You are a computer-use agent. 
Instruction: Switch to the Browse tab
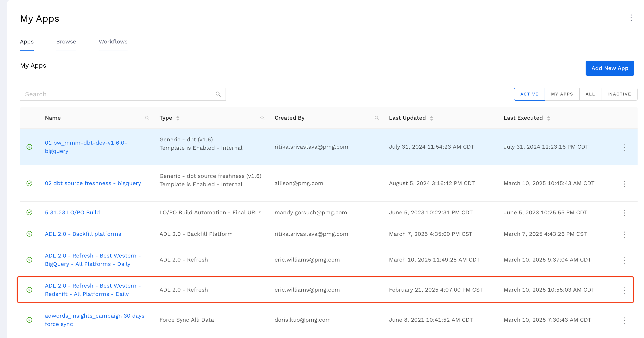(66, 42)
